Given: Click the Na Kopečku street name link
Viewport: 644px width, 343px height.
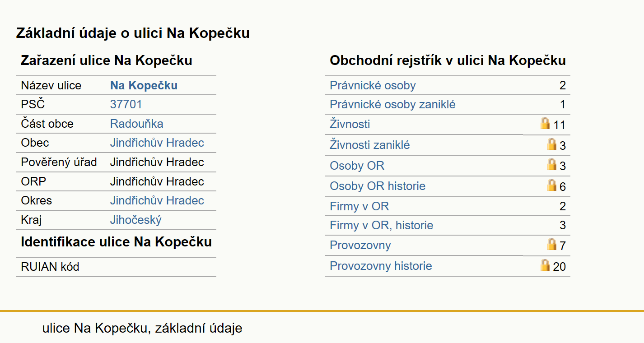Looking at the screenshot, I should [144, 85].
